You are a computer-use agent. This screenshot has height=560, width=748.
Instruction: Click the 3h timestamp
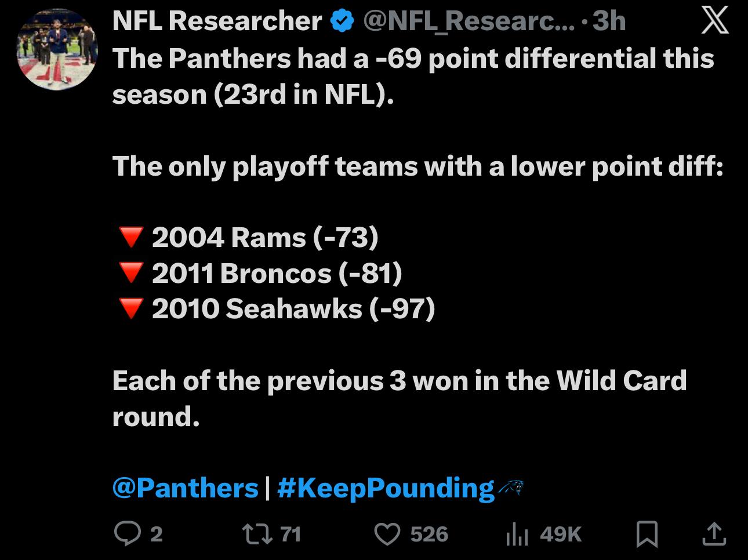click(x=609, y=21)
